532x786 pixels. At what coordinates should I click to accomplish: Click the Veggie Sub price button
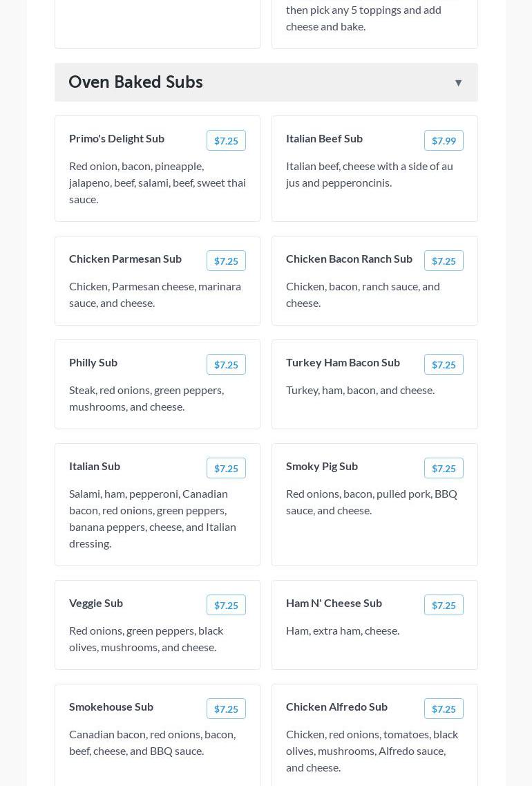[226, 605]
